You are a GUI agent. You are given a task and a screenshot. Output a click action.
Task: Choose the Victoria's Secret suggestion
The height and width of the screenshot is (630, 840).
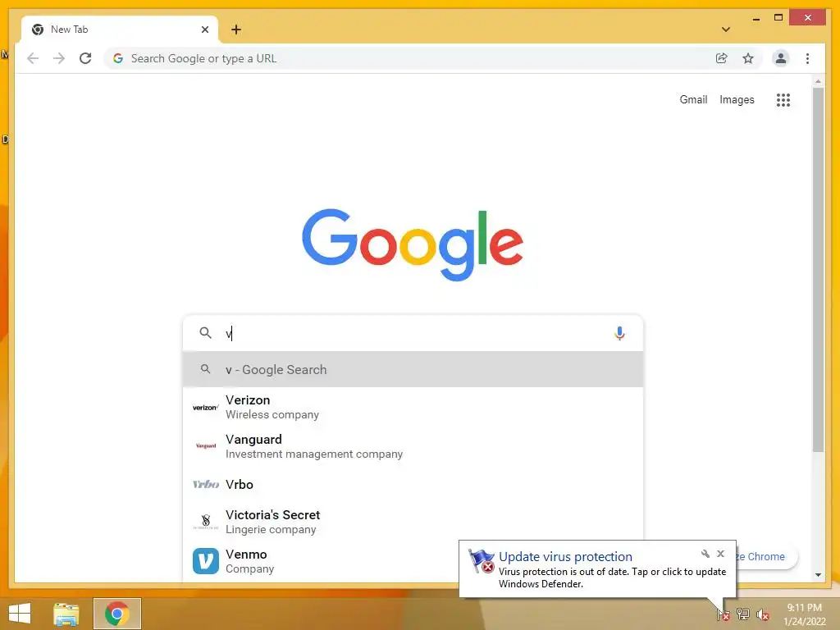[413, 522]
